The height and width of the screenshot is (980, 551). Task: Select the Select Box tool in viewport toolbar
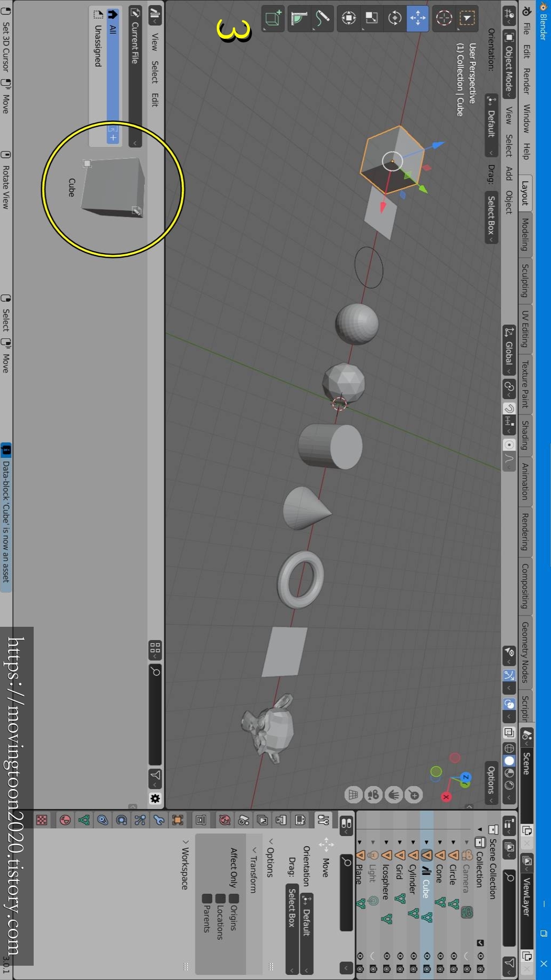click(467, 19)
